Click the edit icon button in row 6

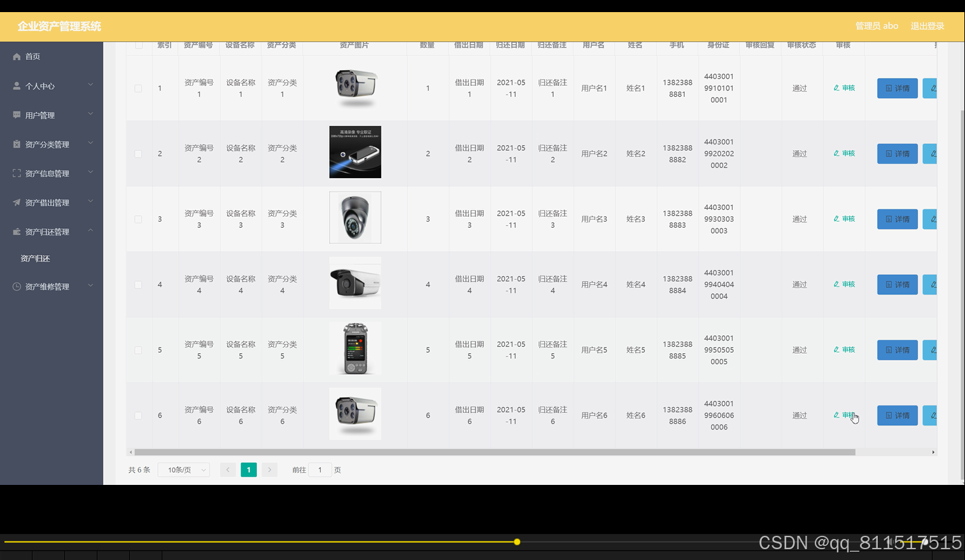[930, 416]
